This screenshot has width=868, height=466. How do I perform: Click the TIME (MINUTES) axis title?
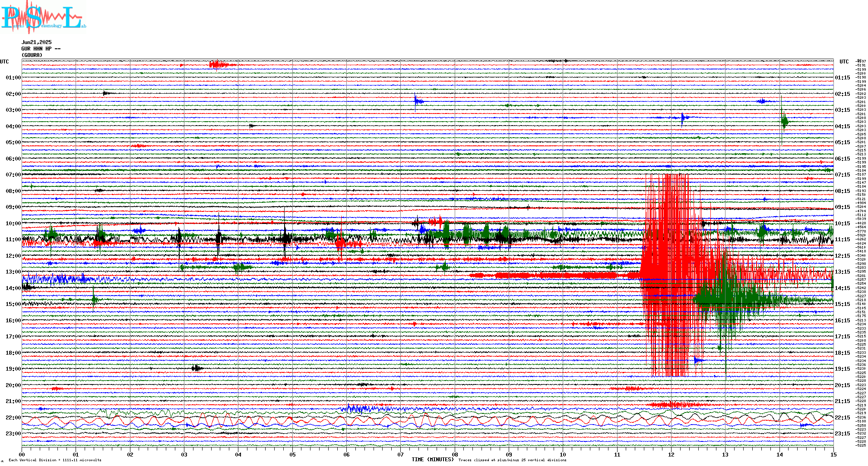point(433,460)
